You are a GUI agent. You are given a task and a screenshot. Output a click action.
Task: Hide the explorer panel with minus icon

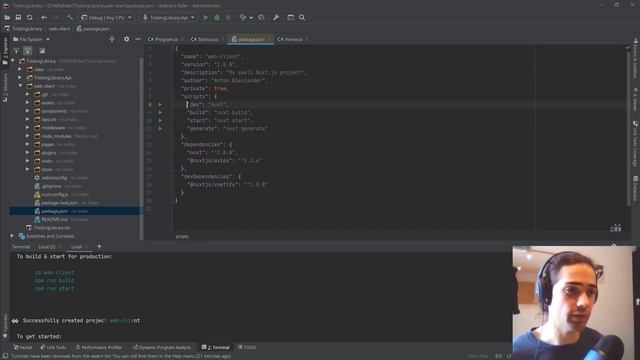coord(138,39)
